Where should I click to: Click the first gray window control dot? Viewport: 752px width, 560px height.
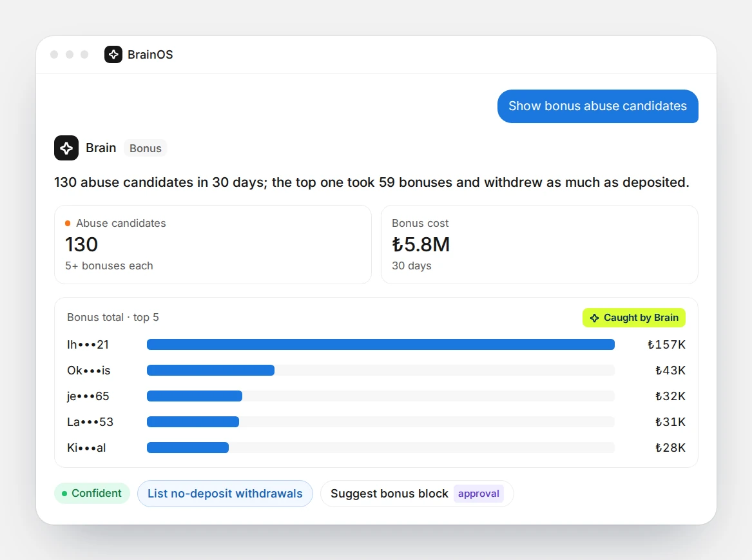coord(54,55)
